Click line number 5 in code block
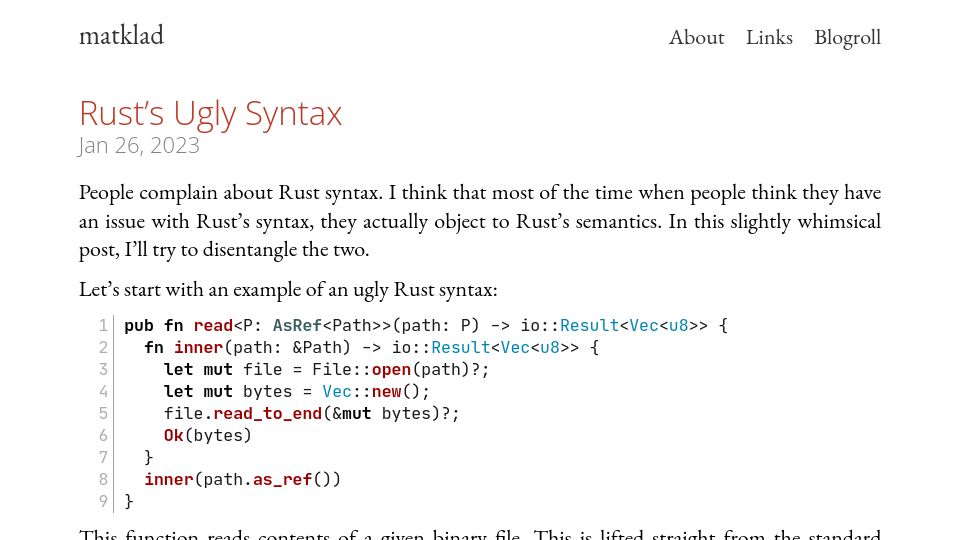 103,413
